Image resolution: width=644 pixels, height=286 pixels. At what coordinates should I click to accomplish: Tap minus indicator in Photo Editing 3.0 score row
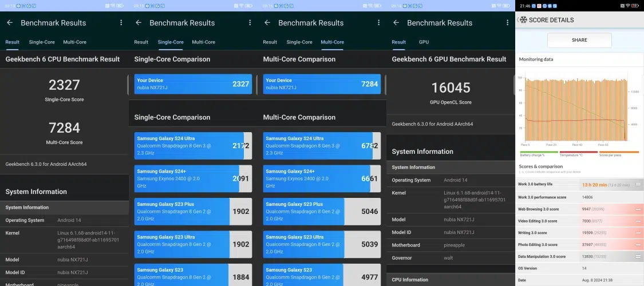[638, 245]
